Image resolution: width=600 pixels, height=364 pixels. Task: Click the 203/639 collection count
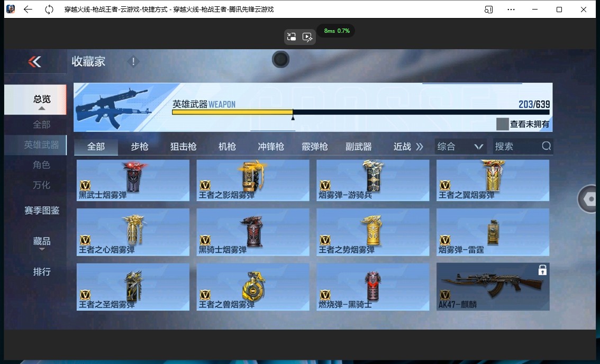coord(534,104)
